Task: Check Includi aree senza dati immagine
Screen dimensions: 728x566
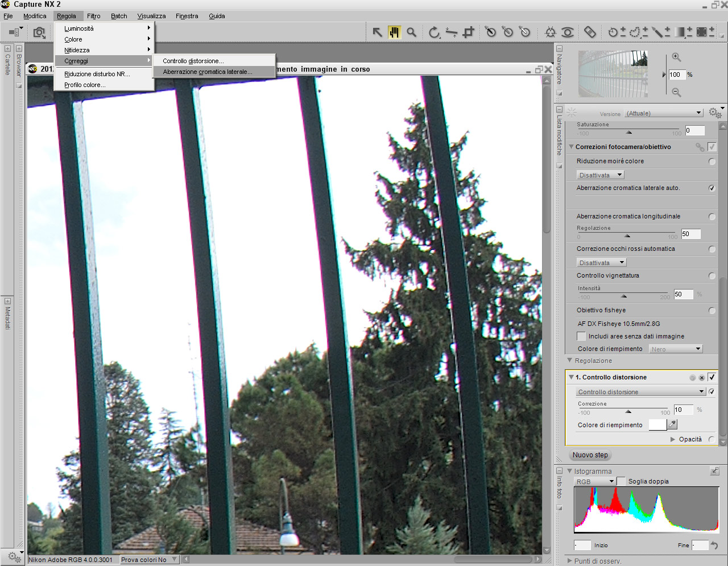Action: 581,336
